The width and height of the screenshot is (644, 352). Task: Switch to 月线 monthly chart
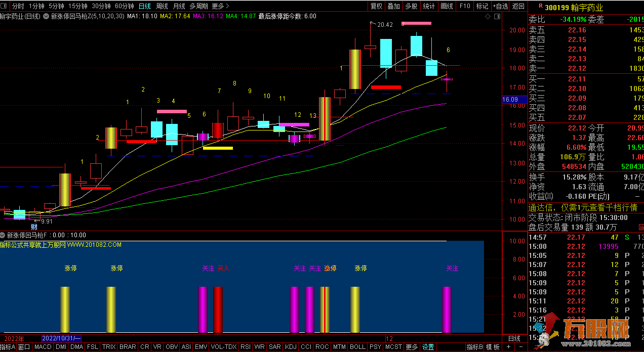tap(179, 6)
